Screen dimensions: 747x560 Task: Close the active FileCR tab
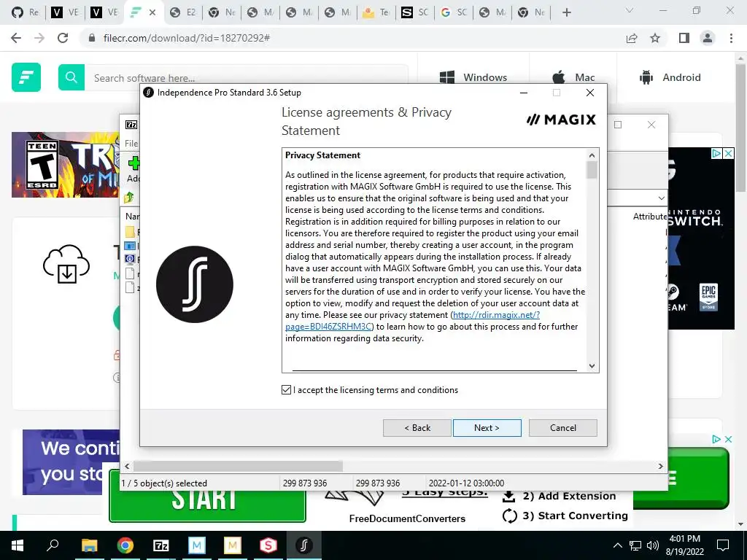tap(152, 12)
